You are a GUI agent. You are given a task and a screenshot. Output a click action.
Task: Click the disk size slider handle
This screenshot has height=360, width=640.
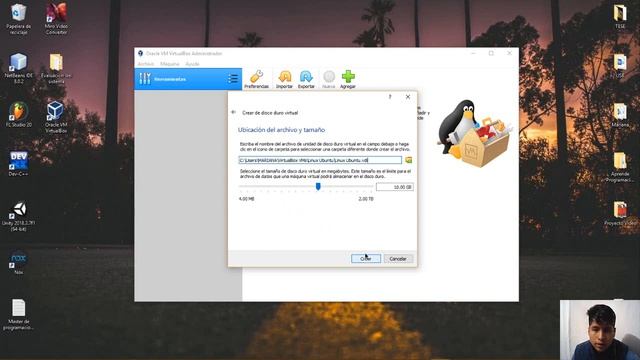(318, 187)
